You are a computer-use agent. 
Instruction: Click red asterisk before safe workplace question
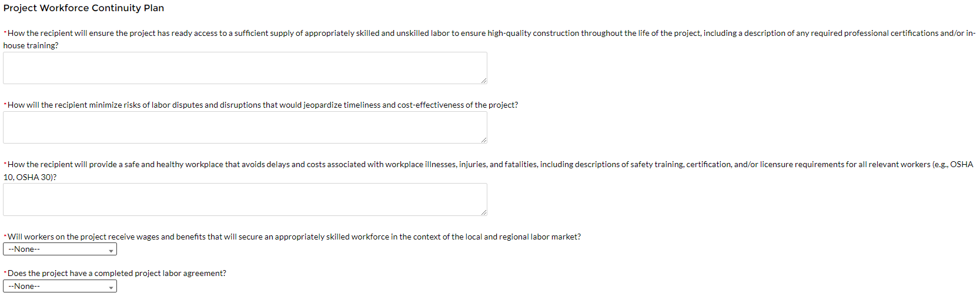point(5,164)
